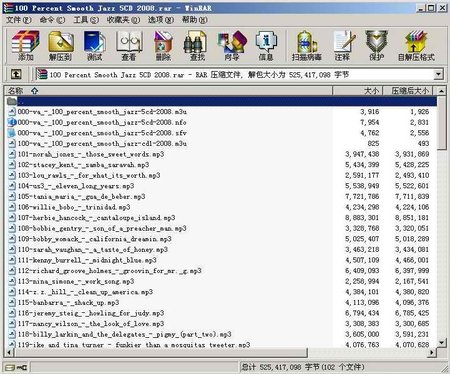Open the 选项 (Options) menu

161,20
